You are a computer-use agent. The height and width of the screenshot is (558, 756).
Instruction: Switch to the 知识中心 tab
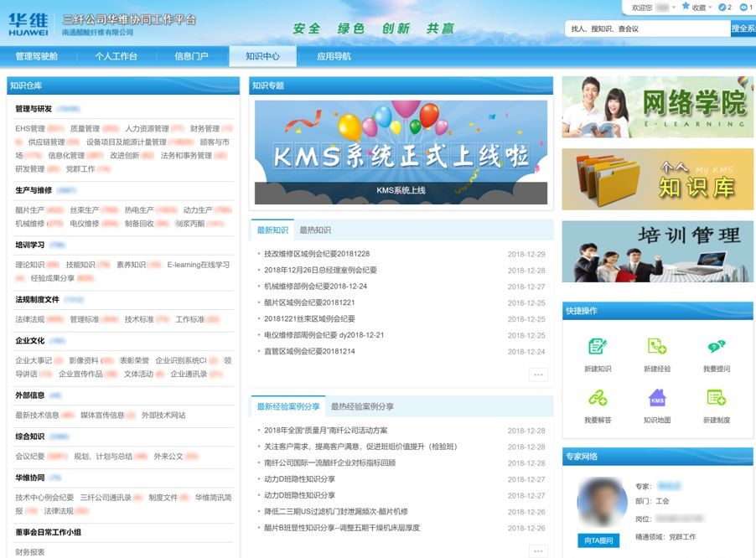point(265,55)
